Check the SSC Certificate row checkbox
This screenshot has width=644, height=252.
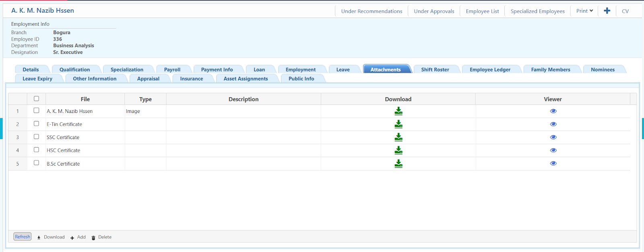pos(36,137)
